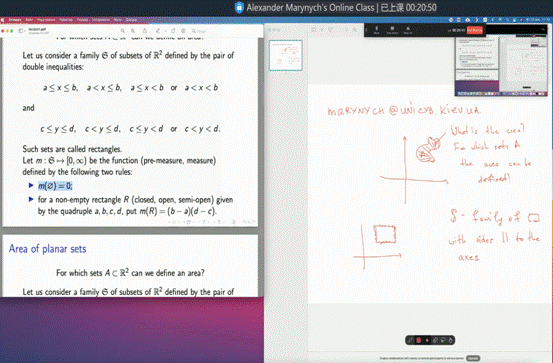553x363 pixels.
Task: Click the share icon in PDF toolbar
Action: pyautogui.click(x=145, y=31)
